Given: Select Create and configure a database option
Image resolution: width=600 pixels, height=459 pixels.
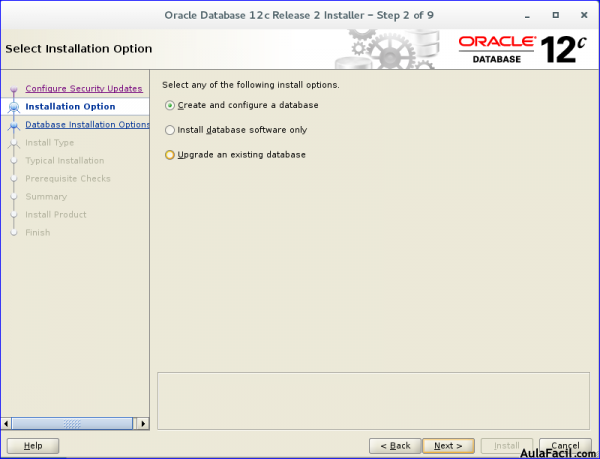Looking at the screenshot, I should (241, 105).
